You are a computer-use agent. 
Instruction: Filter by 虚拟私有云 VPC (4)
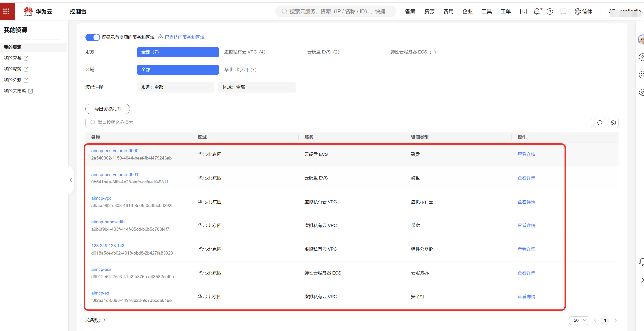pos(245,52)
